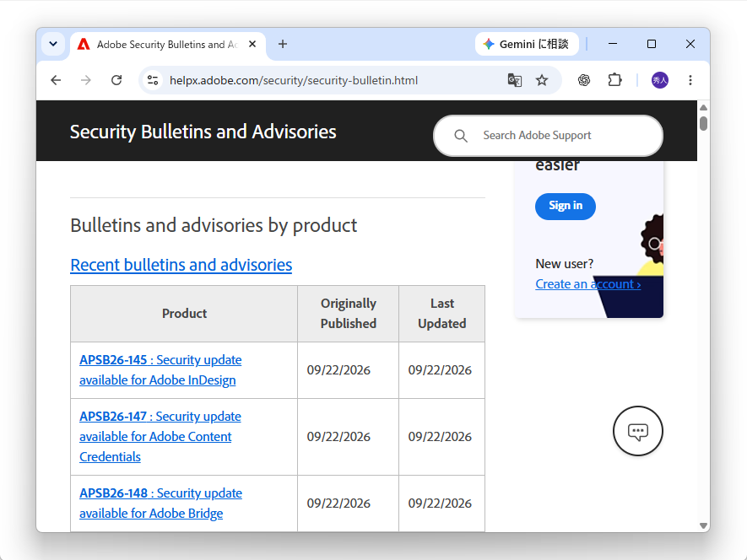Viewport: 747px width, 560px height.
Task: Click Bulletins and advisories by product heading
Action: click(x=214, y=225)
